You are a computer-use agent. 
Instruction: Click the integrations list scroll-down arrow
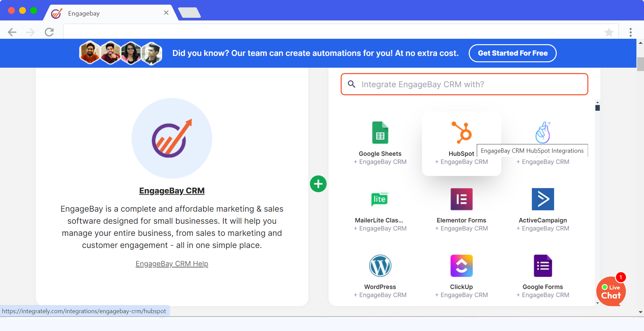[597, 303]
